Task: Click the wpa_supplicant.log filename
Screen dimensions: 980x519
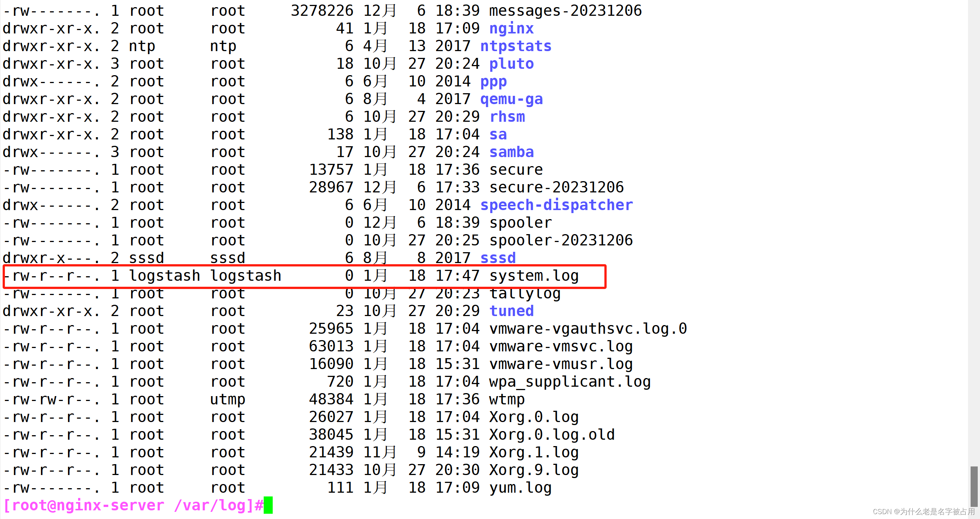Action: 569,382
